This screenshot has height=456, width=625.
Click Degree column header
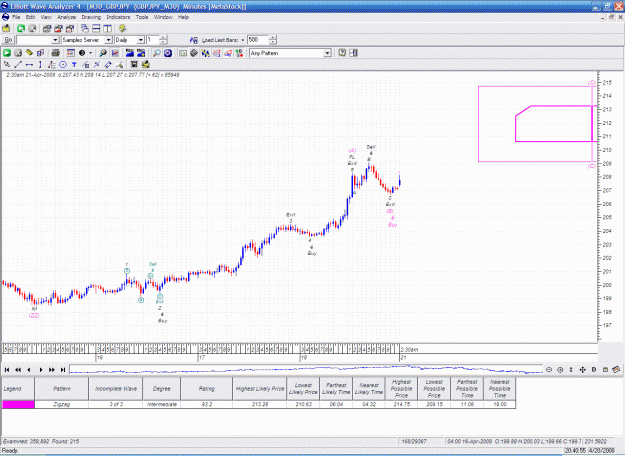pos(161,389)
